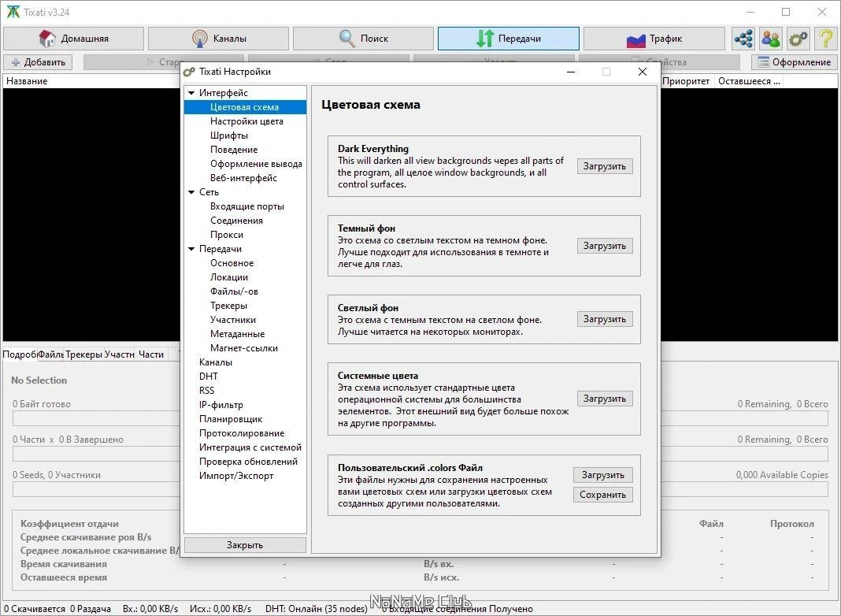Sort by the Название column header
Screen dimensions: 841x616
tap(91, 81)
